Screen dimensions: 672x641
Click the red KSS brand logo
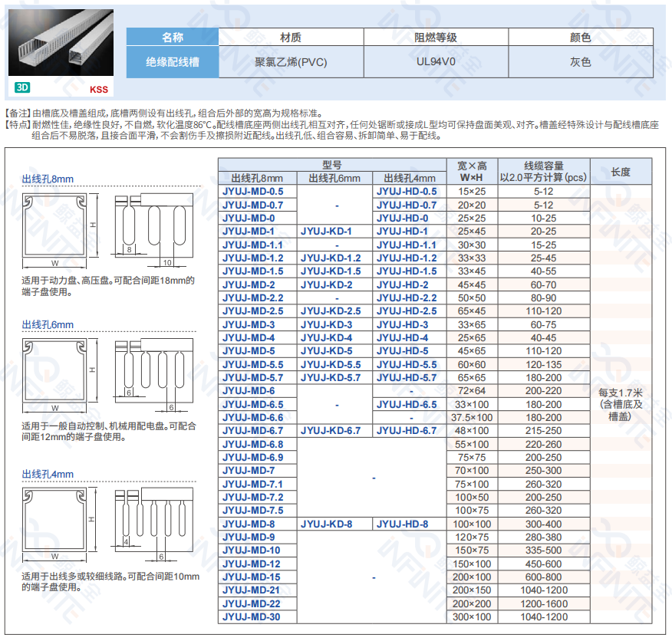click(x=99, y=90)
